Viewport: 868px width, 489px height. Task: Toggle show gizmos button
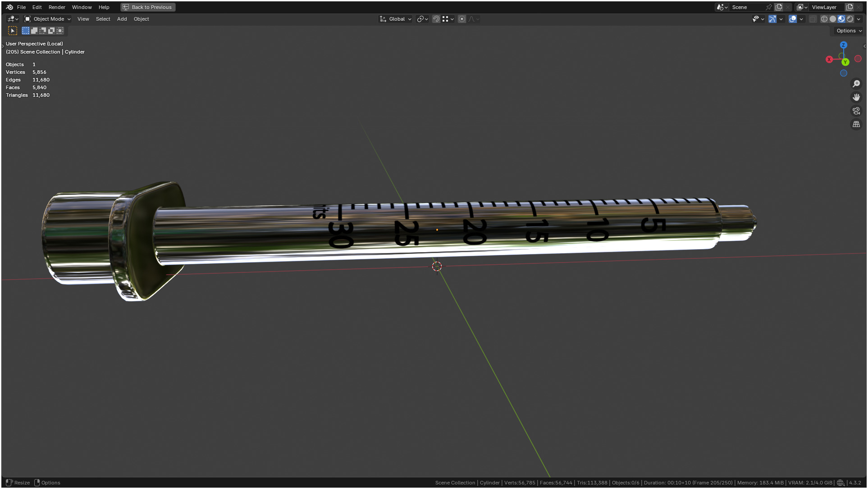(x=772, y=19)
